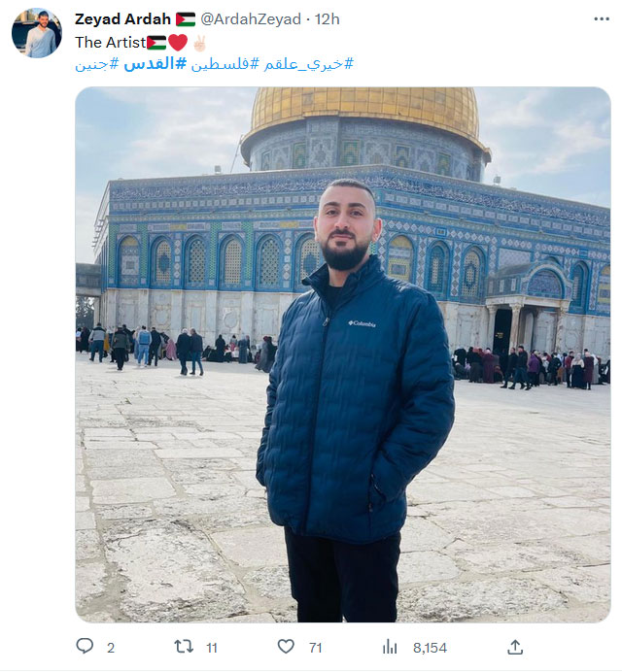Click the views count 8,154

430,648
